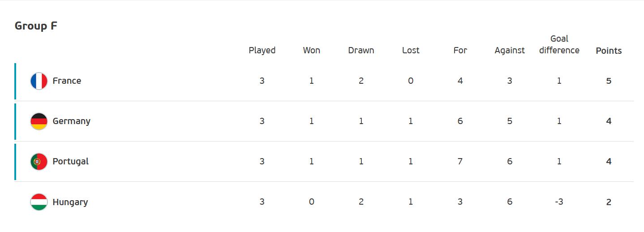The image size is (644, 232).
Task: Click the Group F heading
Action: click(x=36, y=26)
